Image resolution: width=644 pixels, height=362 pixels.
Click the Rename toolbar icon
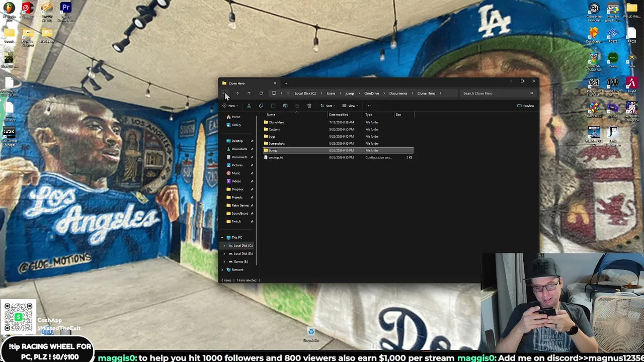pyautogui.click(x=285, y=106)
